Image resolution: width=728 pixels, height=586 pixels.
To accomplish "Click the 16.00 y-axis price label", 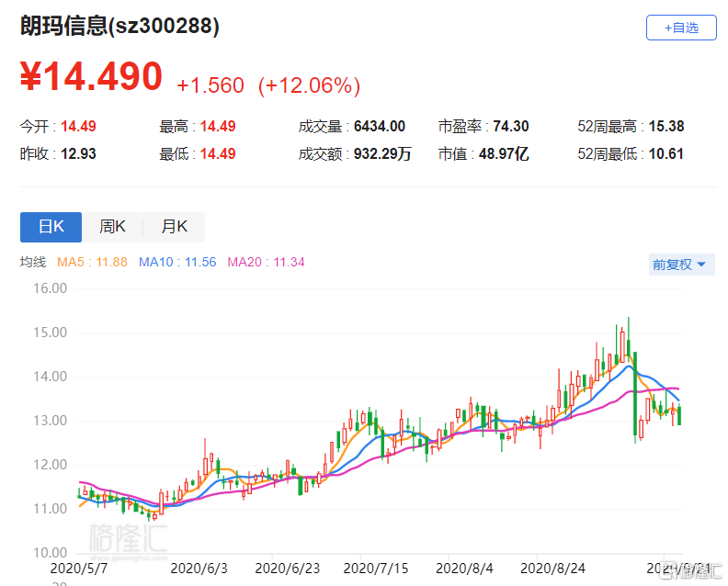I will (x=50, y=288).
